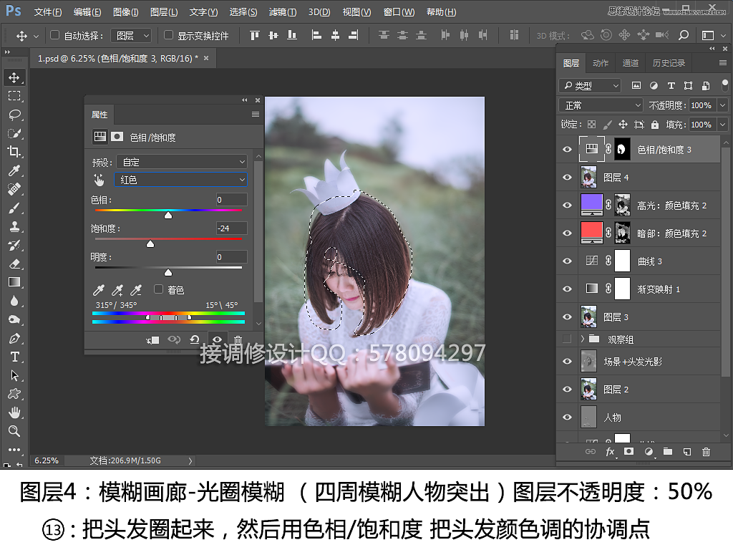
Task: Click the add layer style fx icon
Action: point(610,451)
